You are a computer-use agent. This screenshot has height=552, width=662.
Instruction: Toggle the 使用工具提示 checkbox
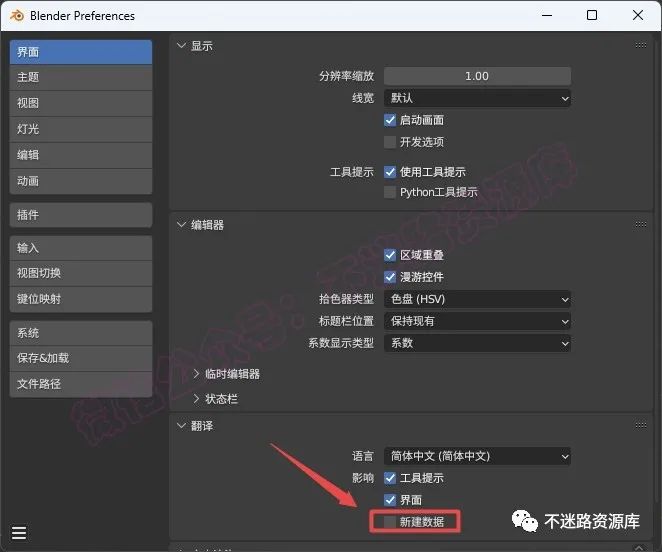point(390,172)
